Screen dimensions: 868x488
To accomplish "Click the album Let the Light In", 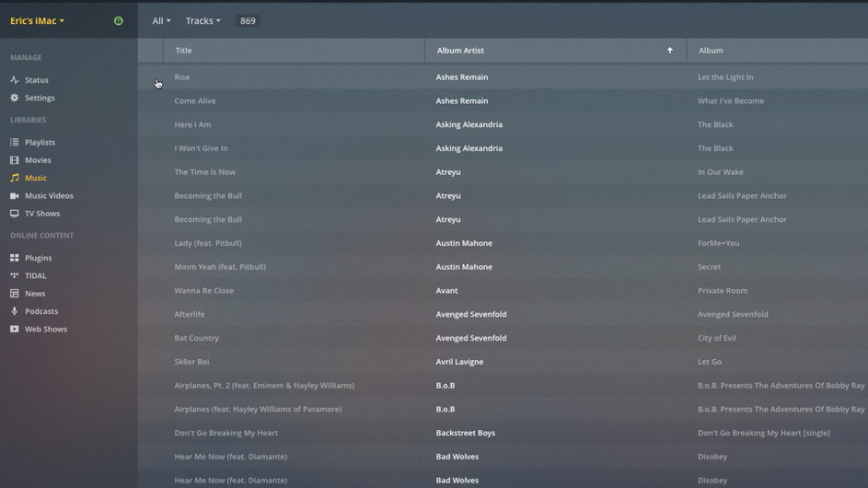I will pos(725,77).
